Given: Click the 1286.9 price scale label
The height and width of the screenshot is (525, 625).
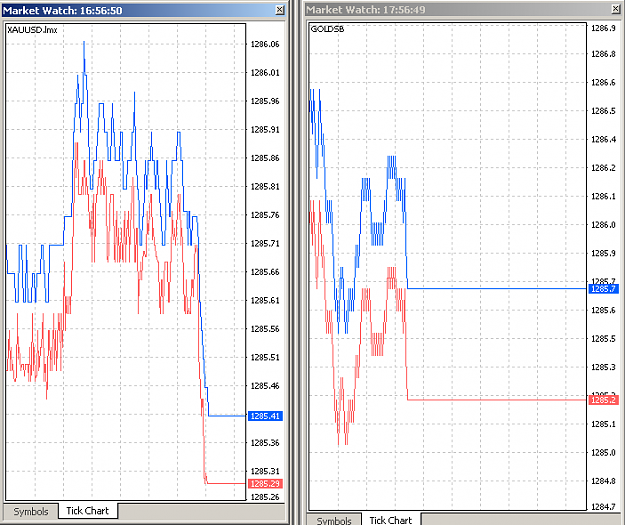Looking at the screenshot, I should pyautogui.click(x=603, y=28).
